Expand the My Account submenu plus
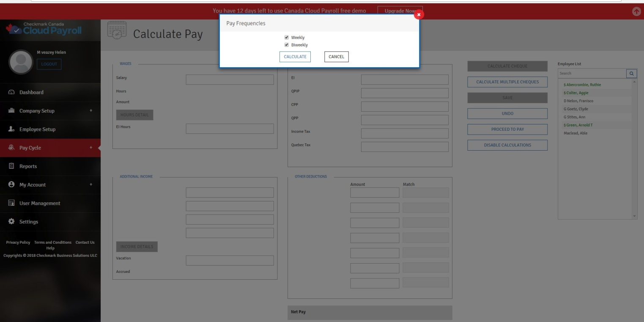The width and height of the screenshot is (644, 322). tap(90, 185)
